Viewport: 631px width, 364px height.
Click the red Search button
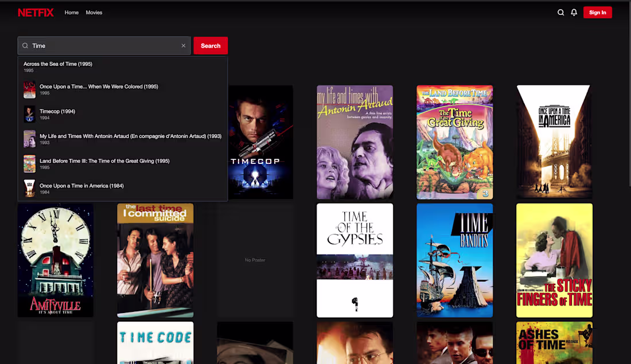pyautogui.click(x=211, y=46)
